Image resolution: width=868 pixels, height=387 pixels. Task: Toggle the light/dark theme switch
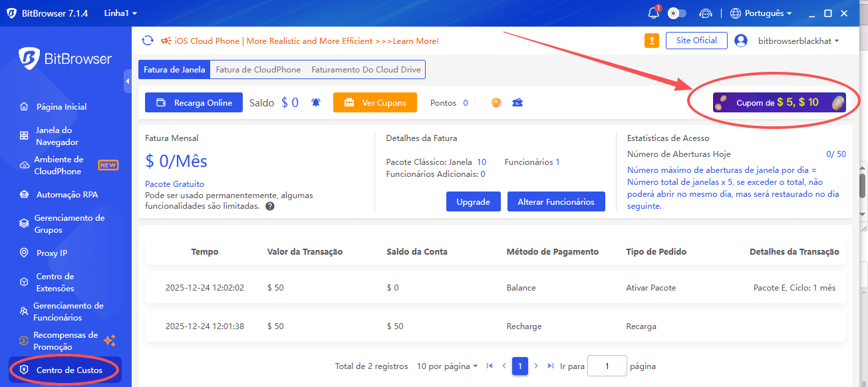[x=676, y=13]
